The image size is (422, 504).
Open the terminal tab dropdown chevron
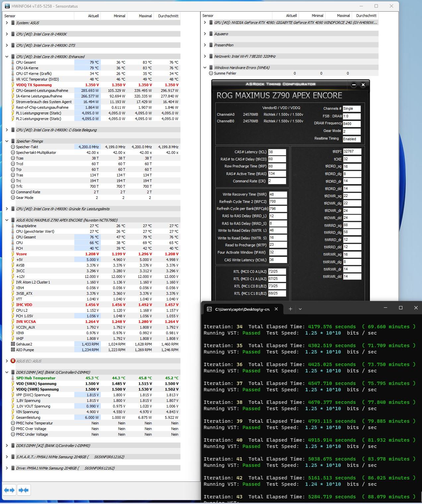click(300, 309)
